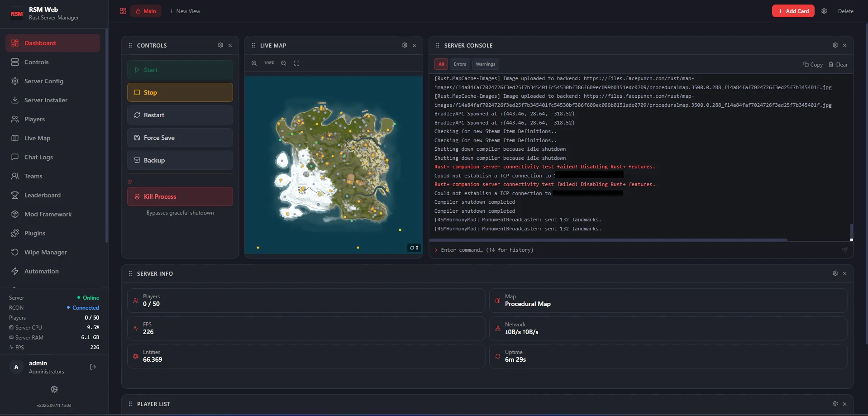
Task: Open Controls card settings gear
Action: (220, 45)
